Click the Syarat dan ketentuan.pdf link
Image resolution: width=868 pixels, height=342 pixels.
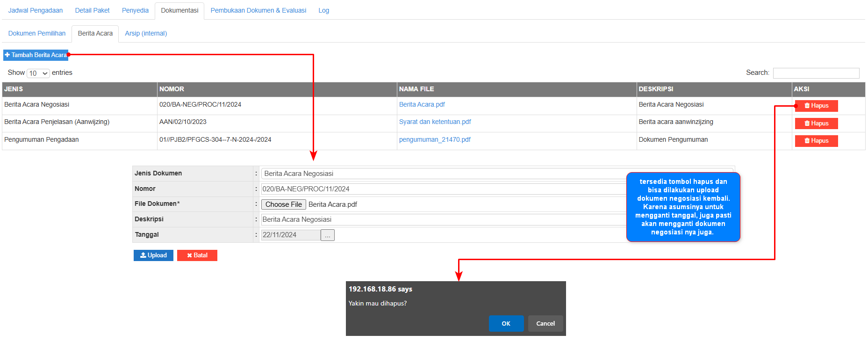click(x=435, y=122)
